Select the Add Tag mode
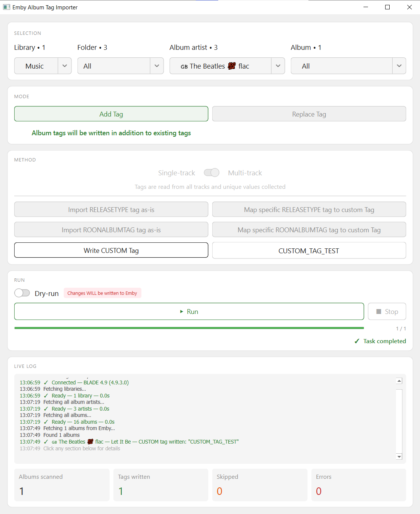The height and width of the screenshot is (514, 420). pos(111,114)
